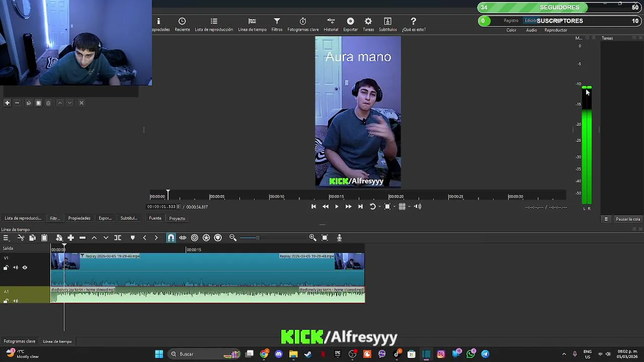
Task: Click Lista de reproducción toolbar button
Action: point(214,25)
